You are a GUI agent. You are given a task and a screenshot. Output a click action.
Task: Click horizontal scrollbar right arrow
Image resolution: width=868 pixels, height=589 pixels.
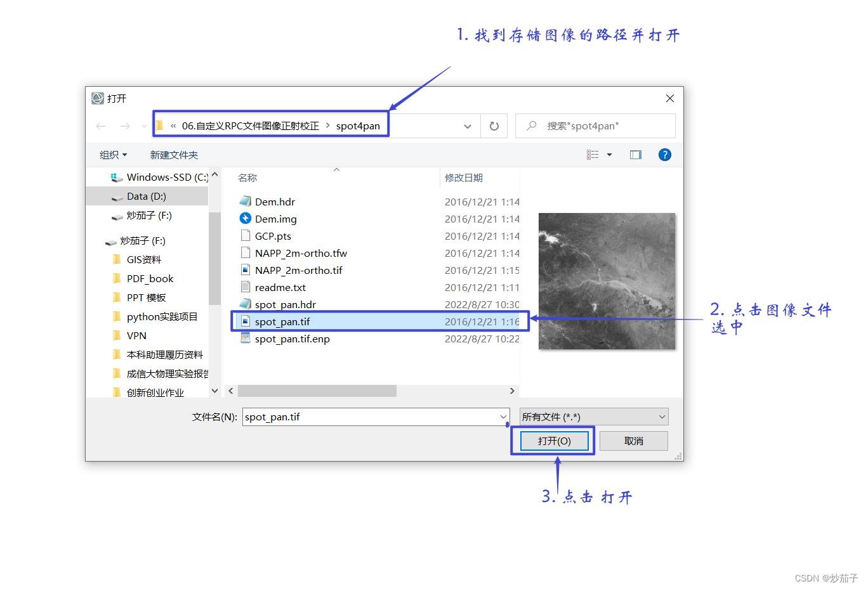(512, 391)
